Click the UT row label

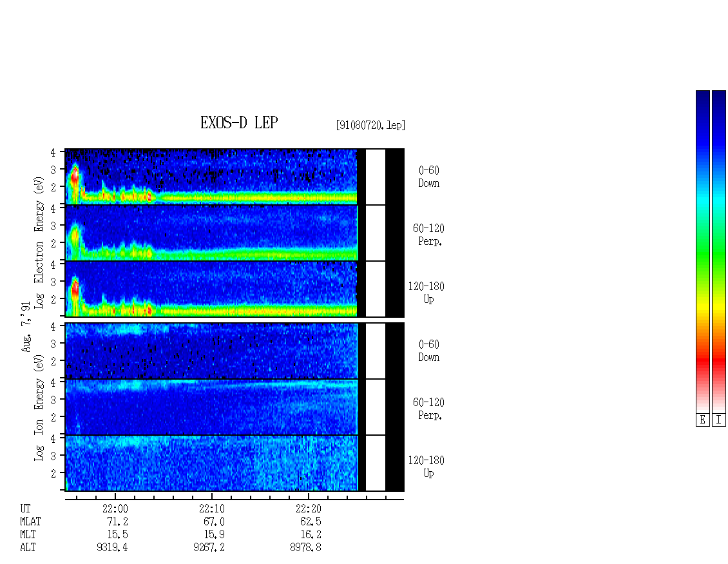[25, 509]
